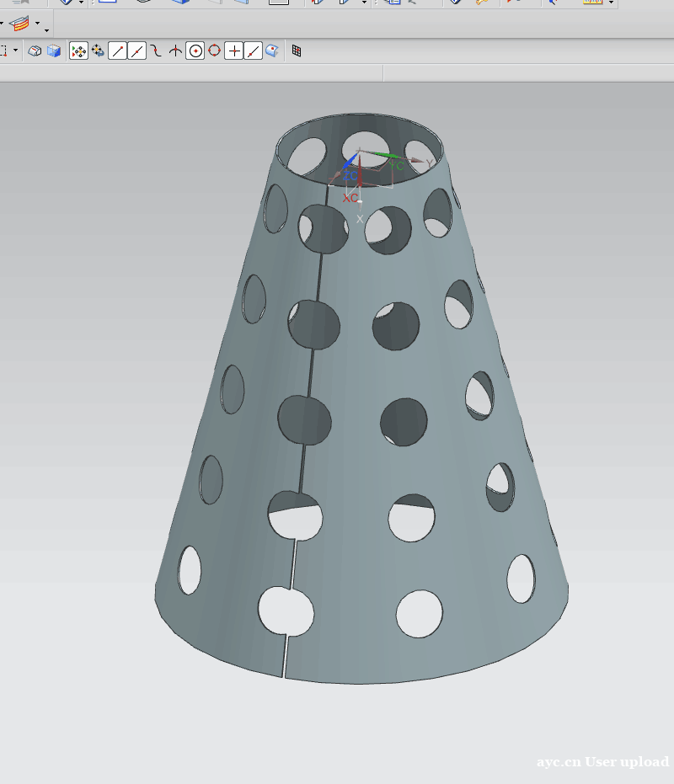The height and width of the screenshot is (784, 674).
Task: Enable Arc Center snap point
Action: point(195,51)
